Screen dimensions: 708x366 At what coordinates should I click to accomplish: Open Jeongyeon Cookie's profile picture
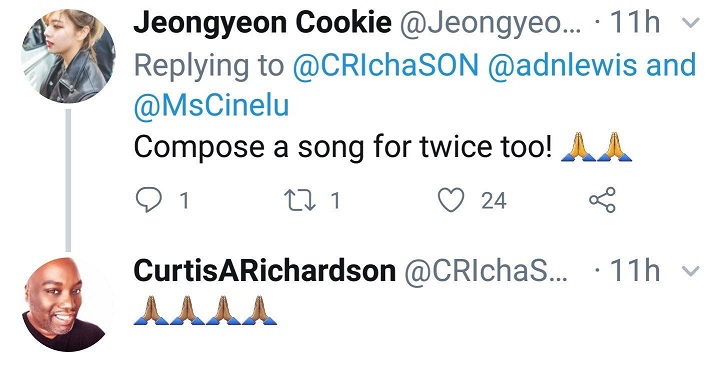68,56
